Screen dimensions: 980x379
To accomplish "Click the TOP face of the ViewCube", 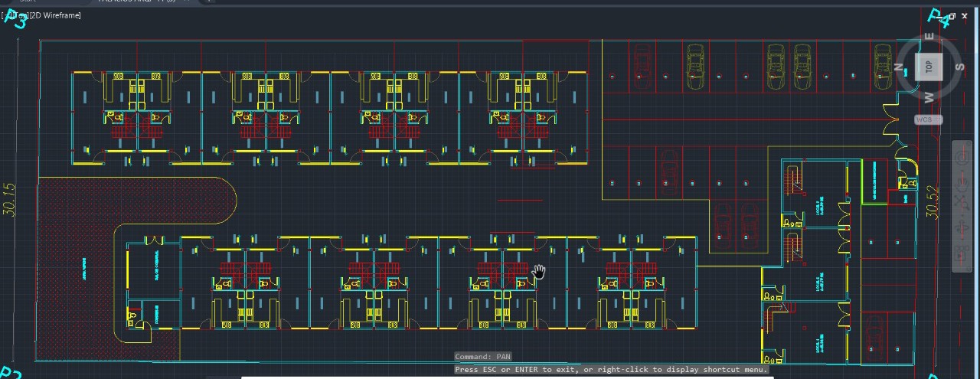I will click(x=929, y=67).
